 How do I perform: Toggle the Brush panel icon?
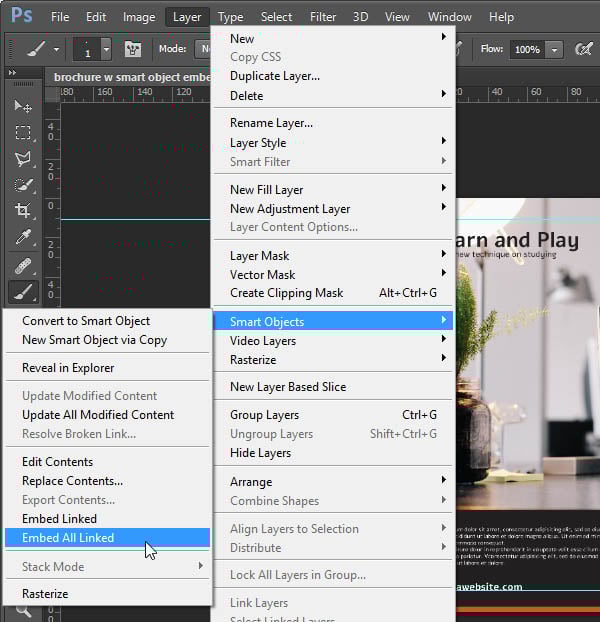coord(133,49)
